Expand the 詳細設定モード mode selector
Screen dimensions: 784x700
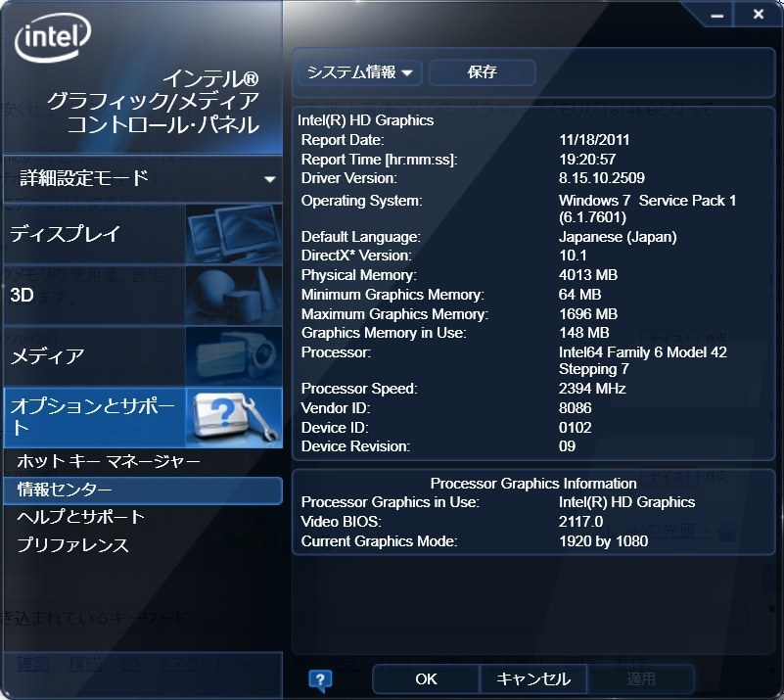(x=143, y=178)
